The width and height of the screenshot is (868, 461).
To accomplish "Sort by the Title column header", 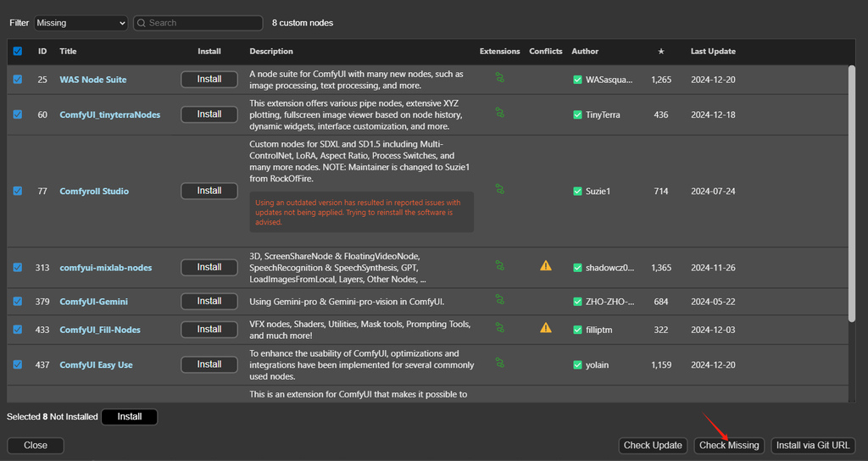I will point(68,52).
